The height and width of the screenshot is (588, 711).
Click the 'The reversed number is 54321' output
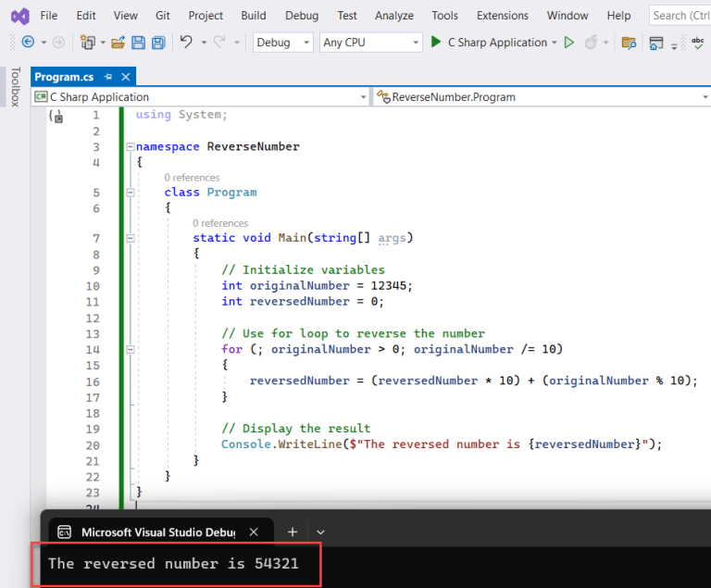pyautogui.click(x=174, y=563)
